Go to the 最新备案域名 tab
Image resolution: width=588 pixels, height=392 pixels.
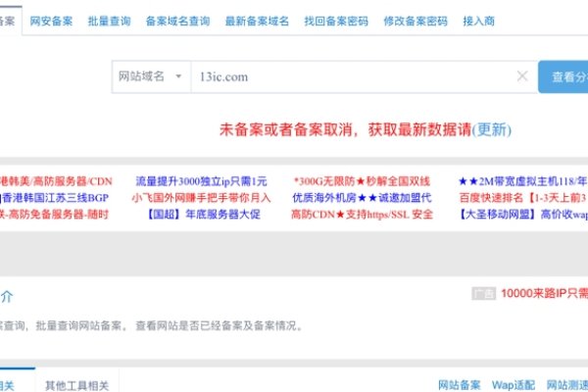pyautogui.click(x=257, y=21)
